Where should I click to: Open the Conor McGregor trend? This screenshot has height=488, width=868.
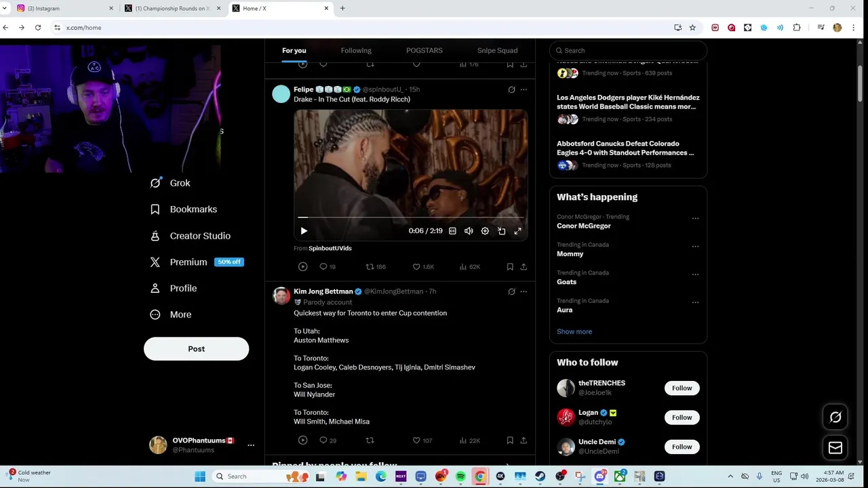click(x=584, y=226)
